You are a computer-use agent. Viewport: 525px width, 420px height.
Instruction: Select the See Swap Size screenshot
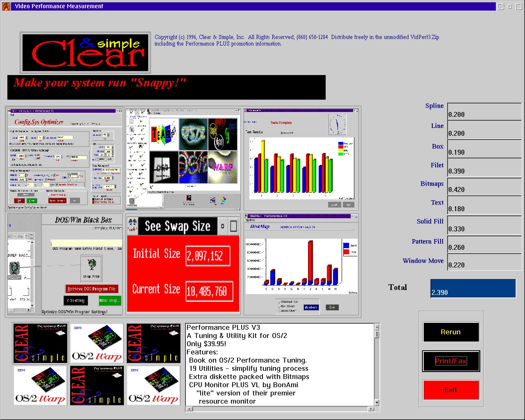point(183,264)
